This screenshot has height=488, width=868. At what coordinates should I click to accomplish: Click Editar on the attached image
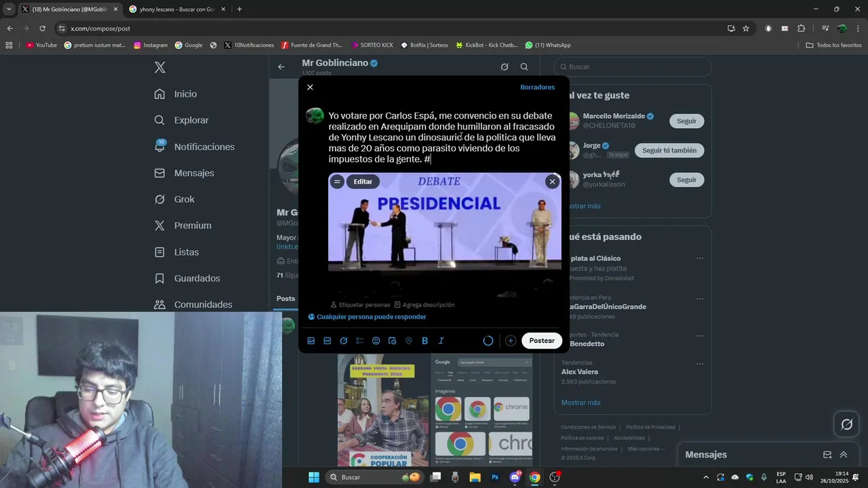363,182
